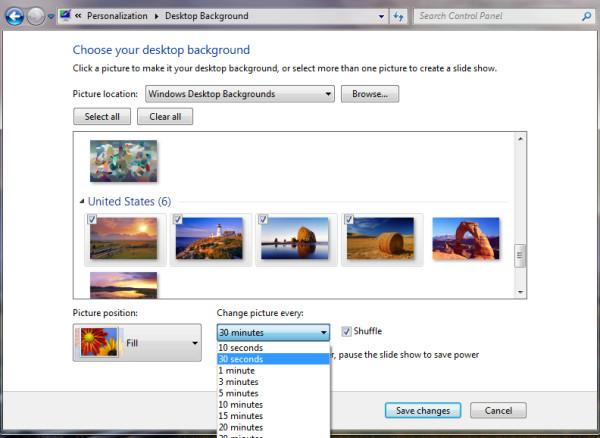Choose 30 seconds from interval list

[x=273, y=359]
